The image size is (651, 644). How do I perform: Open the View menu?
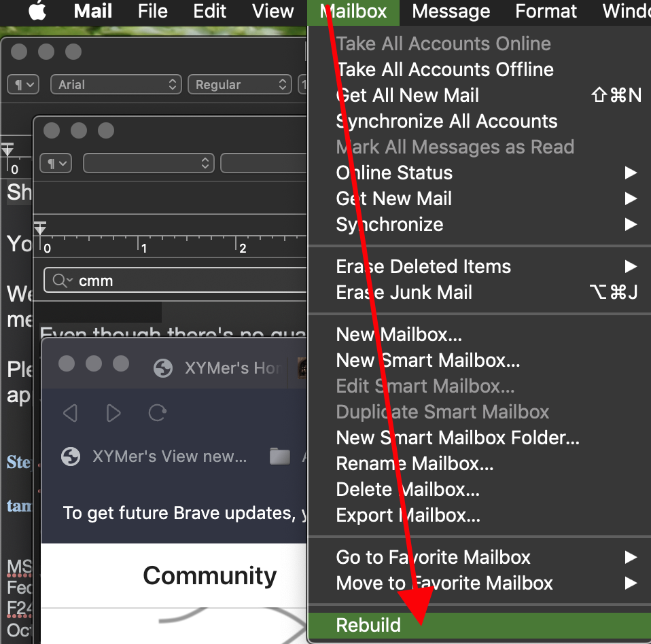point(272,11)
